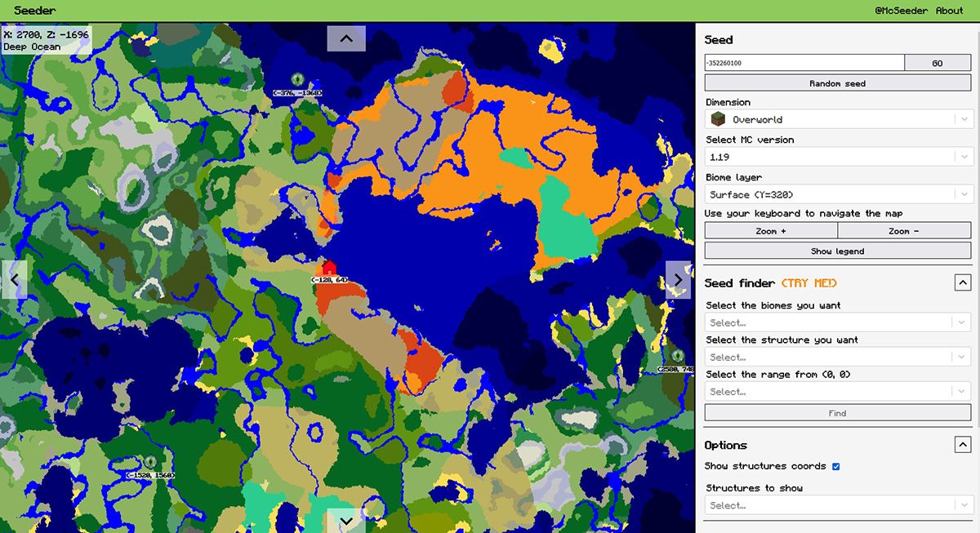Click the grass block Overworld dimension icon
The height and width of the screenshot is (533, 980).
(717, 118)
